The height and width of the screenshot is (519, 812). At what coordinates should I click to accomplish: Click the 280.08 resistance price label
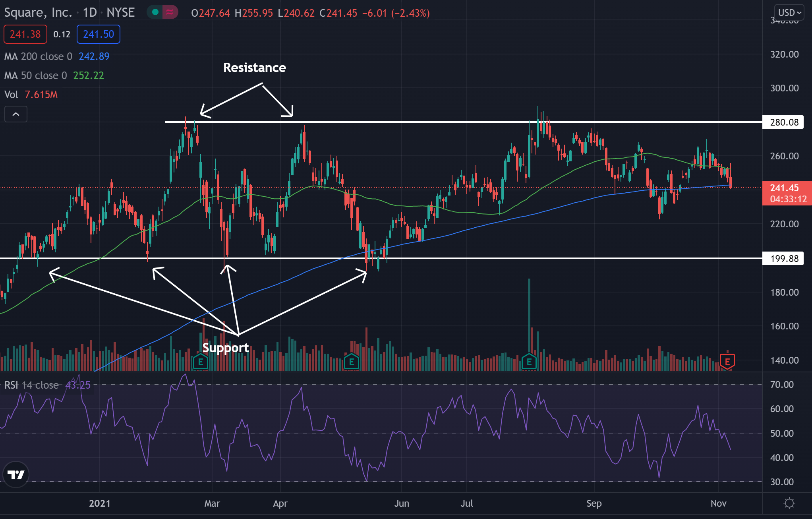coord(783,122)
